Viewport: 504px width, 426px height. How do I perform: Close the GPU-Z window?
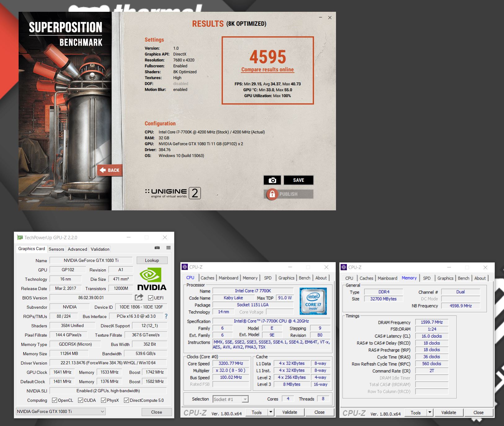[165, 237]
